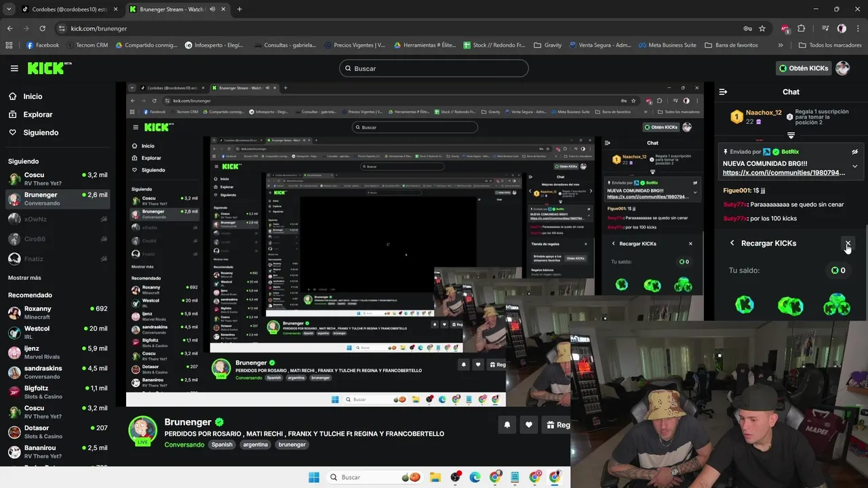Image resolution: width=868 pixels, height=488 pixels.
Task: Select the single KICK coin pack
Action: click(x=745, y=304)
